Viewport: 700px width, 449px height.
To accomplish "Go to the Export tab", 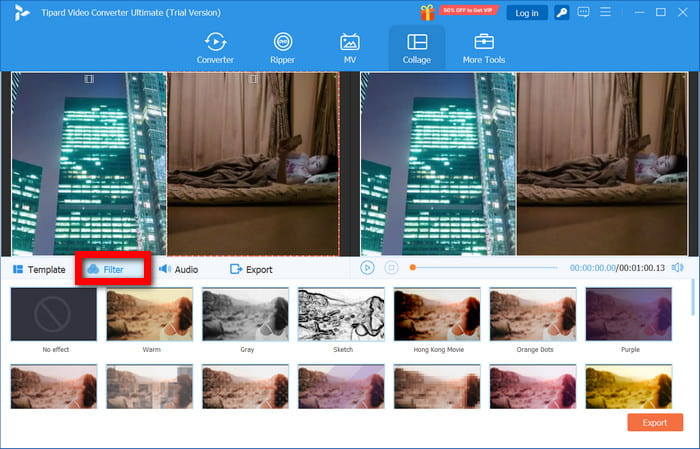I will 251,270.
